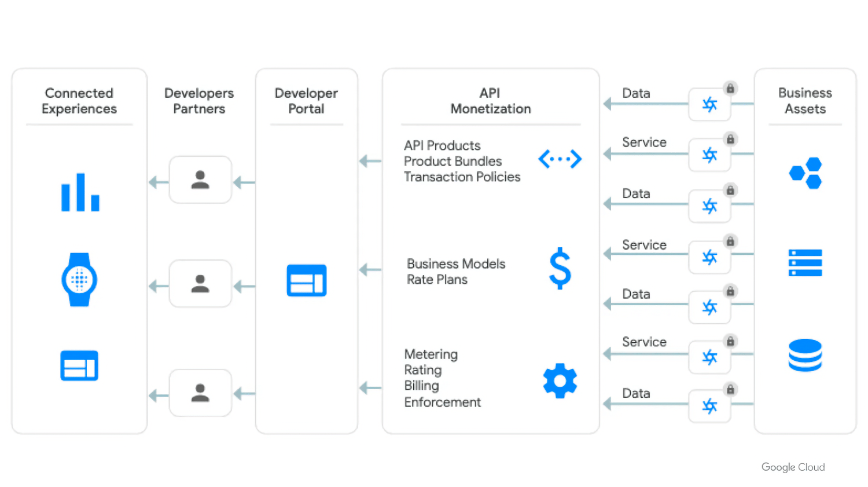Viewport: 868px width, 487px height.
Task: Select the Developer Portal heading
Action: [306, 101]
